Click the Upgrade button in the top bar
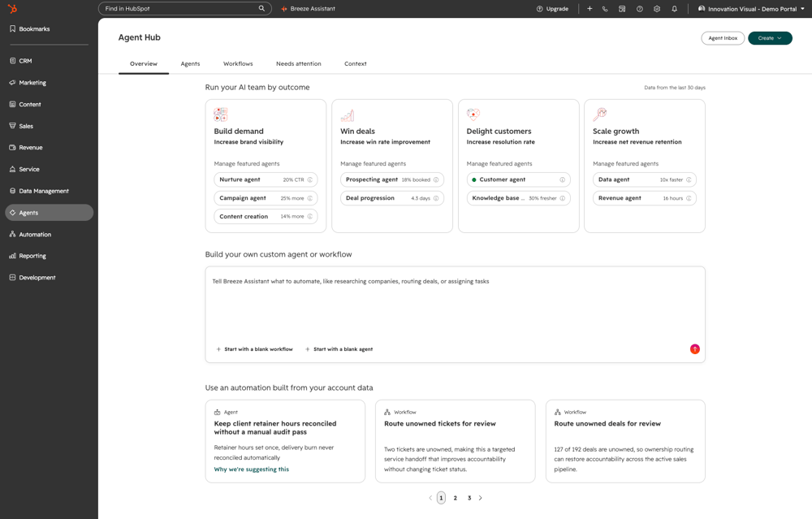This screenshot has width=812, height=519. pyautogui.click(x=552, y=9)
